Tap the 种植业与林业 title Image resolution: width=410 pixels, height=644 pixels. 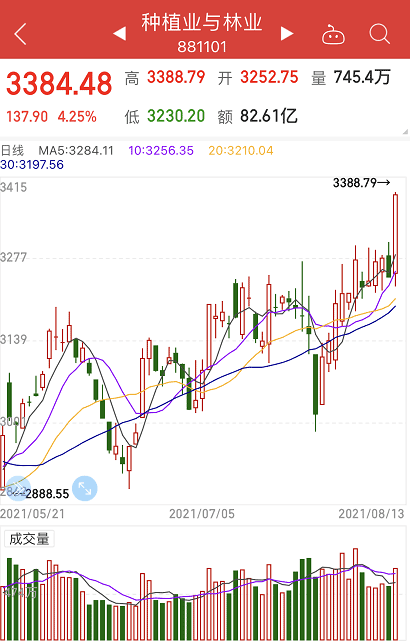coord(202,22)
